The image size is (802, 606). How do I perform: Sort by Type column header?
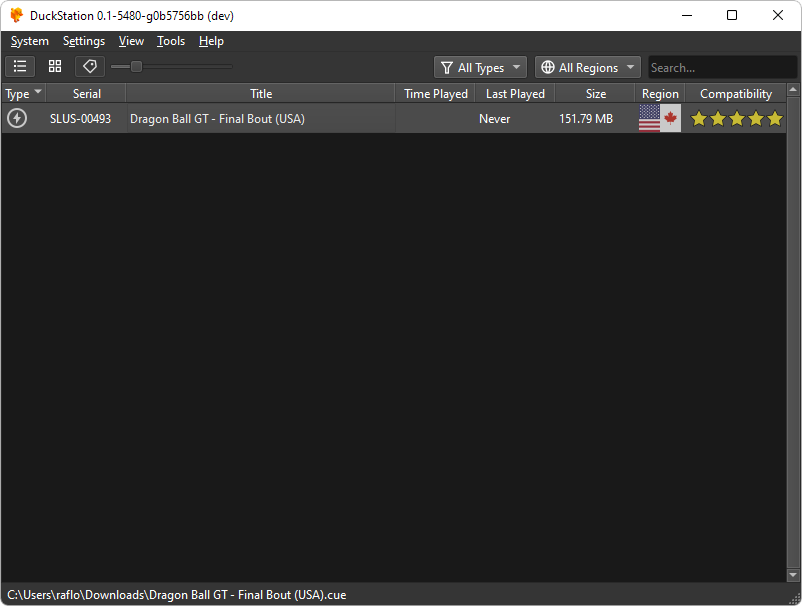click(24, 94)
